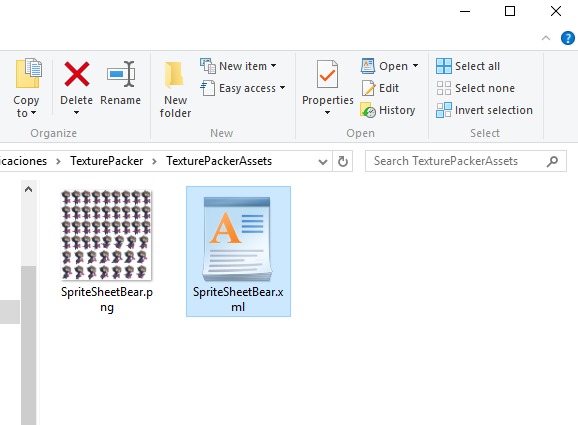Image resolution: width=578 pixels, height=425 pixels.
Task: Navigate to TexturePacker breadcrumb folder
Action: (x=107, y=161)
